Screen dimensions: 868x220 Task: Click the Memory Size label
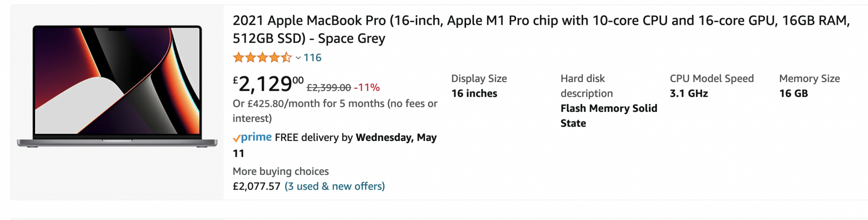pos(809,79)
